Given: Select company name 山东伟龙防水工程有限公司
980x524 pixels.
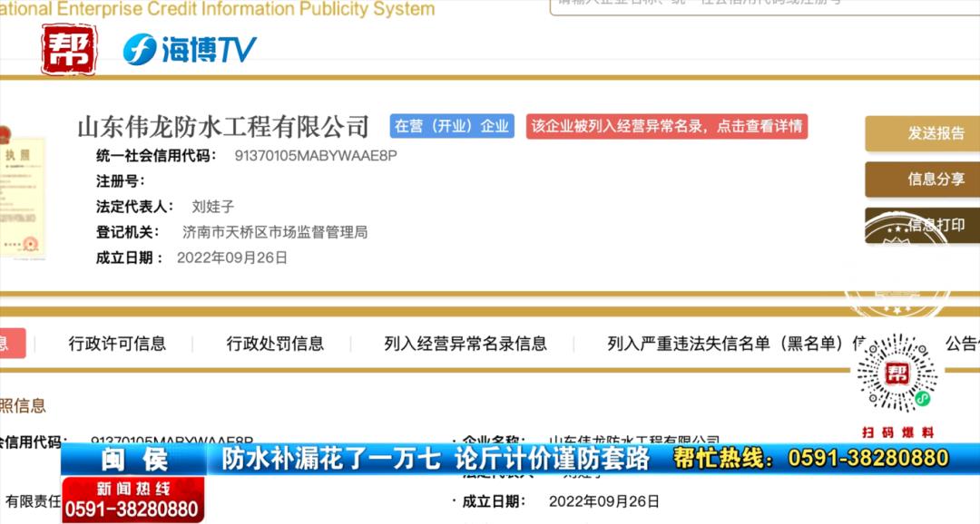Looking at the screenshot, I should click(223, 127).
